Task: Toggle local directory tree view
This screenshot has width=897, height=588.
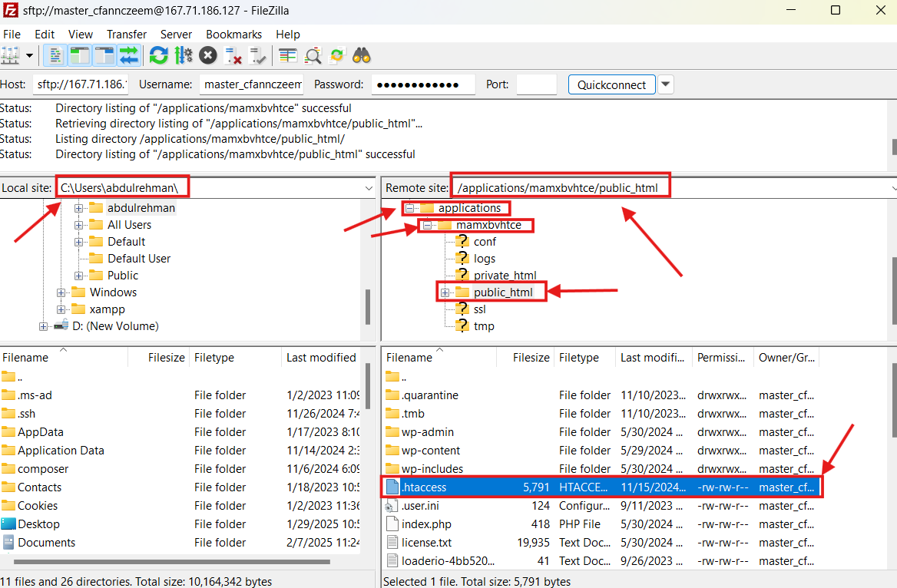Action: [79, 55]
